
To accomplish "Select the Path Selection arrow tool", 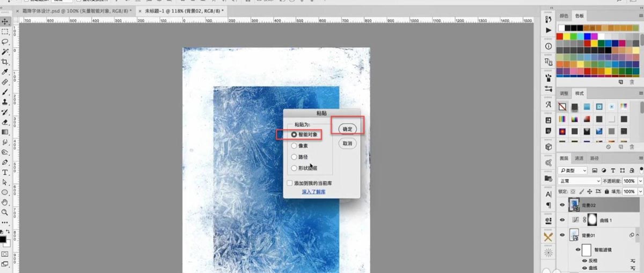I will click(x=5, y=182).
